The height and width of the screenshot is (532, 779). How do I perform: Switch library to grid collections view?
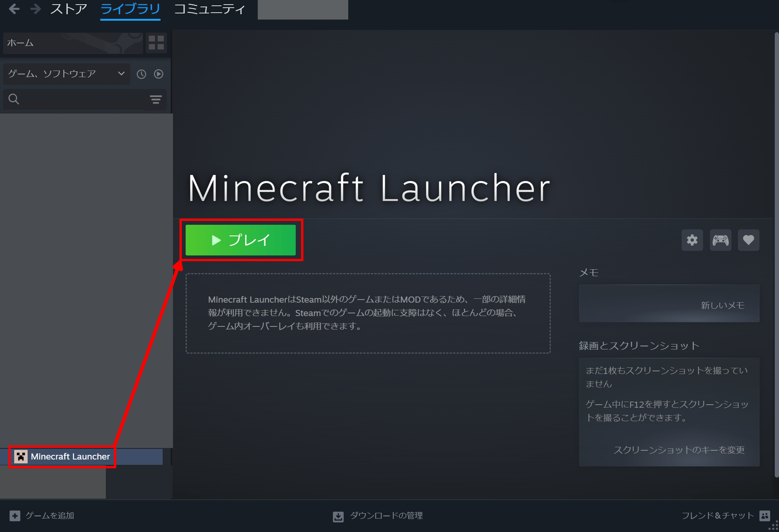click(x=156, y=43)
